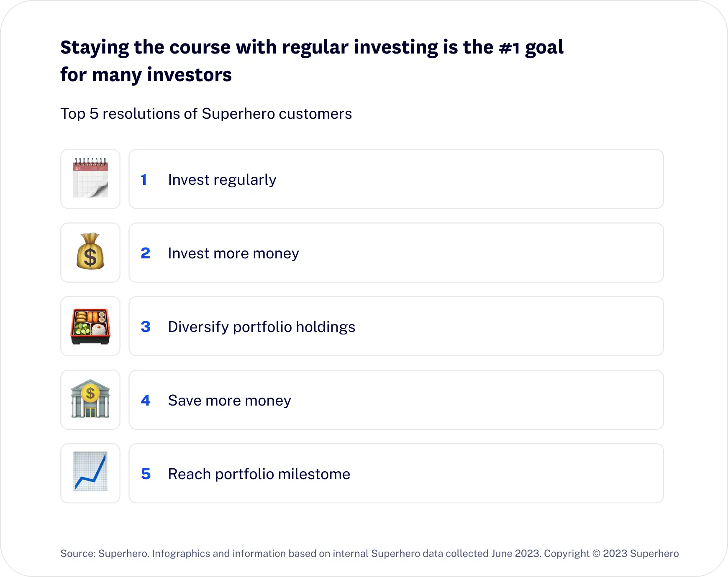Select the Invest more money row
Viewport: 728px width, 577px height.
[x=396, y=253]
